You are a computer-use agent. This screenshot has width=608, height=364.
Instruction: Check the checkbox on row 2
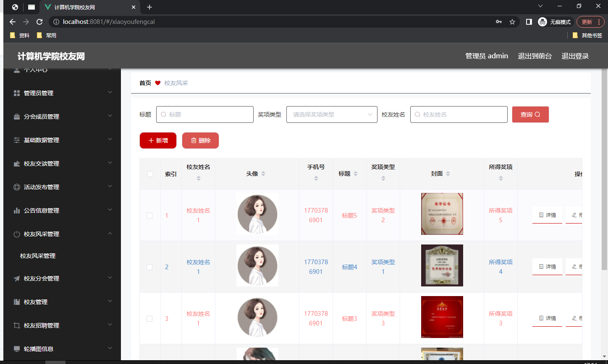point(149,267)
